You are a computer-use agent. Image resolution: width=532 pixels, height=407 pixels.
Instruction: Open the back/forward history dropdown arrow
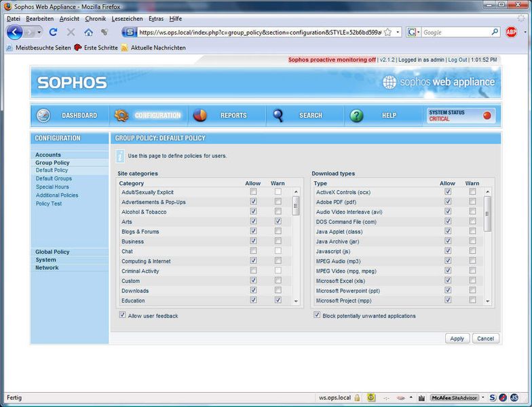point(39,33)
